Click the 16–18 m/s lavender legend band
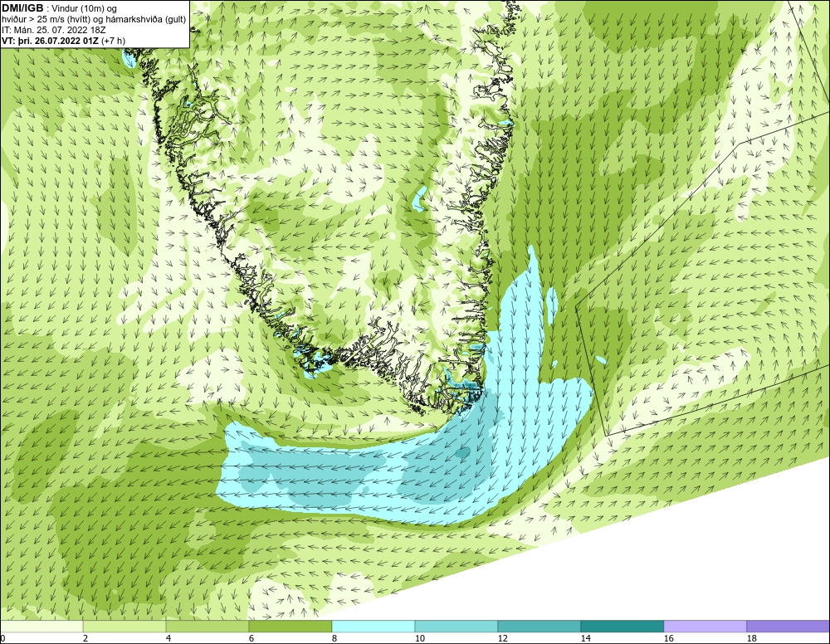 click(x=705, y=627)
